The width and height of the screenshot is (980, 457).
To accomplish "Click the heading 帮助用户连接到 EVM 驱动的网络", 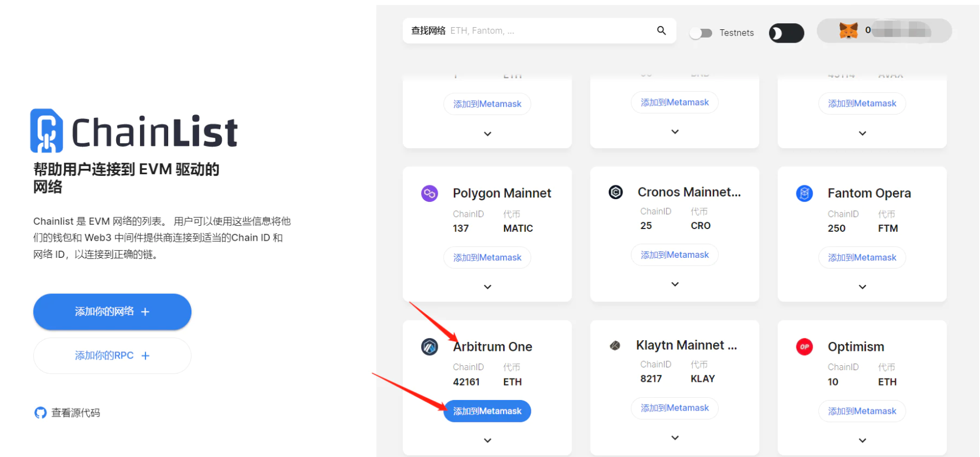I will [126, 178].
